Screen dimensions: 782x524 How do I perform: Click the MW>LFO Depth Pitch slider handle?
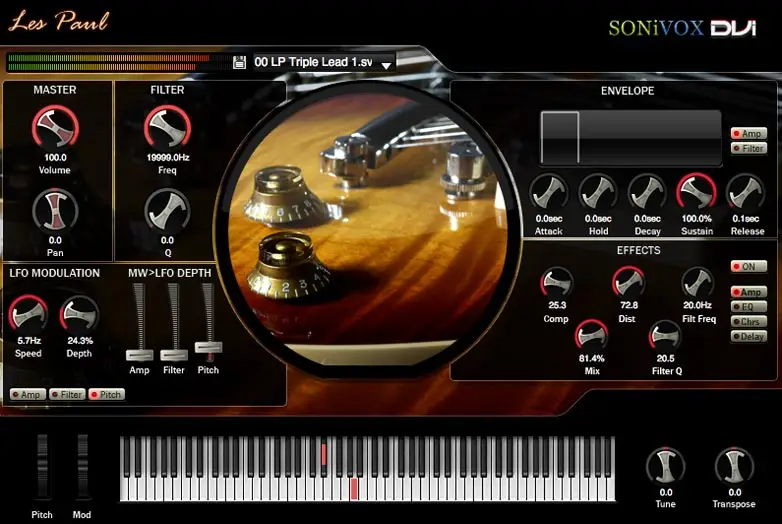click(208, 348)
